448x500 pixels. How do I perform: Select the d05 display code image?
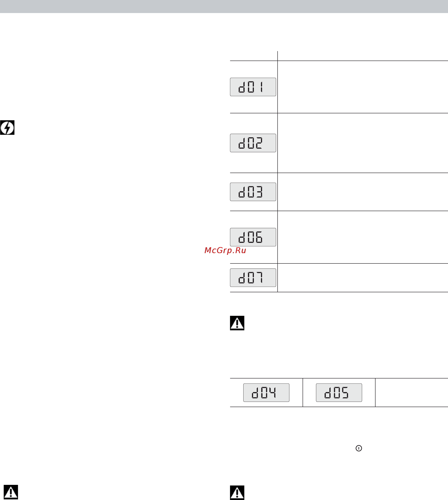coord(339,393)
